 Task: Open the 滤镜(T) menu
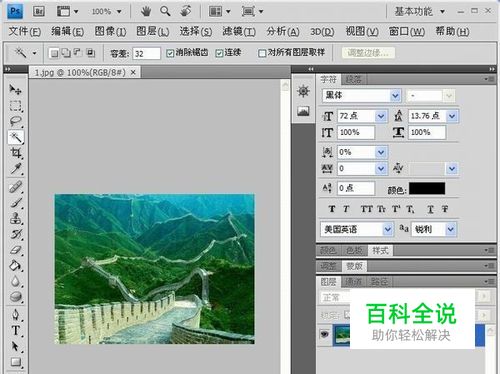click(239, 32)
